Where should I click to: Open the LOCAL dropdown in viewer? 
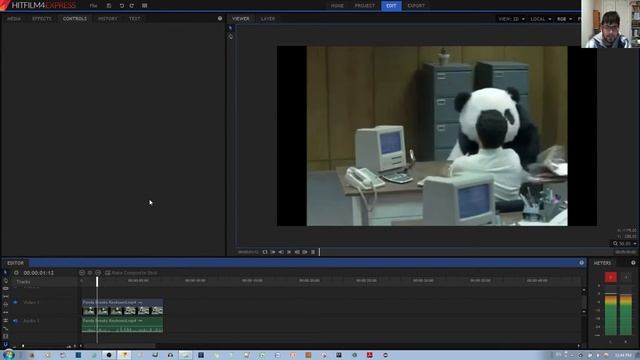(540, 19)
